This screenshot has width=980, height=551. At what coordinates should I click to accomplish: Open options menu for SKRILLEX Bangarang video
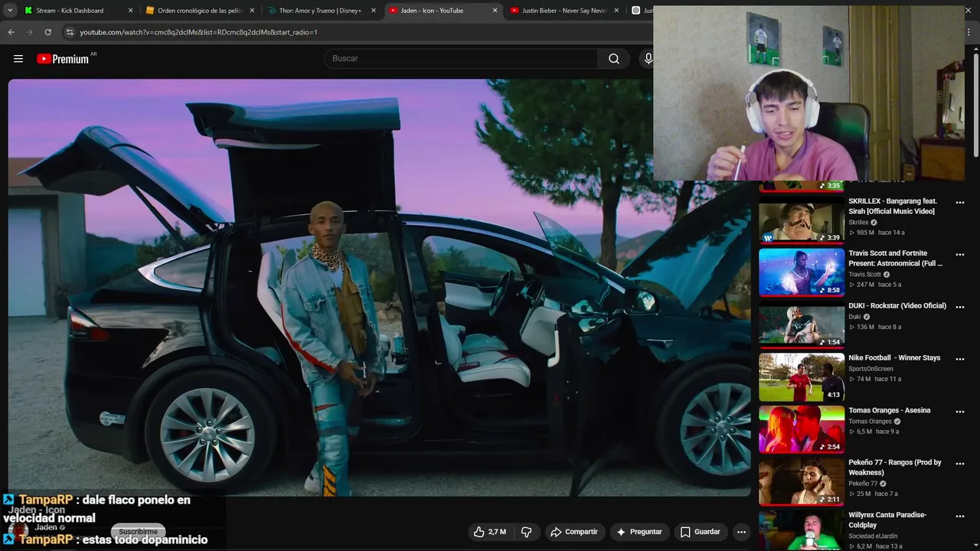tap(960, 202)
